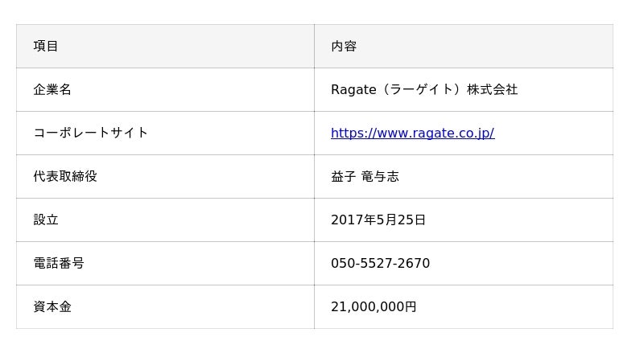Screen dimensions: 644x353
Task: Click the word Ragate in company name
Action: click(x=353, y=90)
